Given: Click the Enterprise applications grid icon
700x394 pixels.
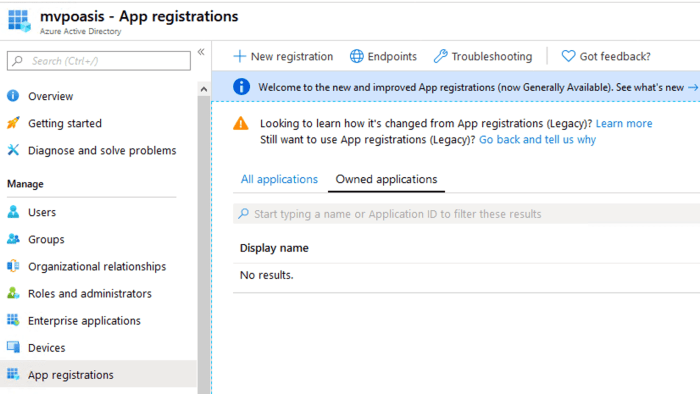Looking at the screenshot, I should pos(13,320).
